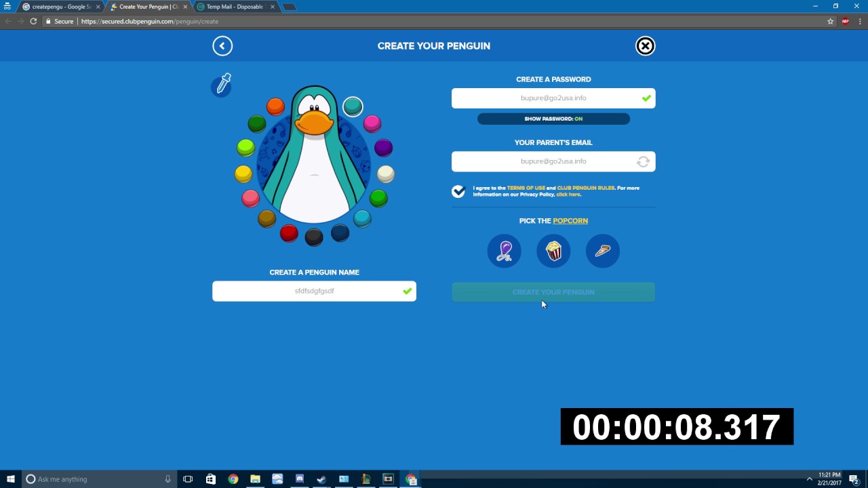Open a new browser tab
The height and width of the screenshot is (488, 868).
[289, 7]
